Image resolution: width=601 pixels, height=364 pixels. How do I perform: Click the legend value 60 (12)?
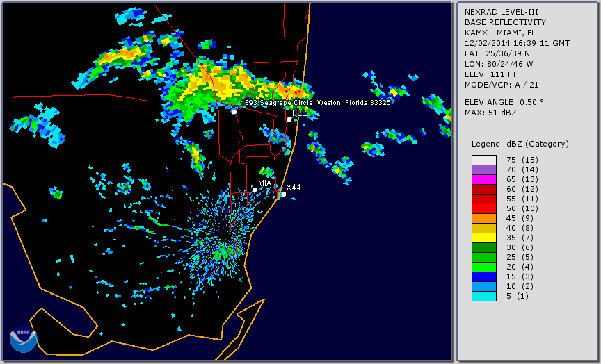522,189
